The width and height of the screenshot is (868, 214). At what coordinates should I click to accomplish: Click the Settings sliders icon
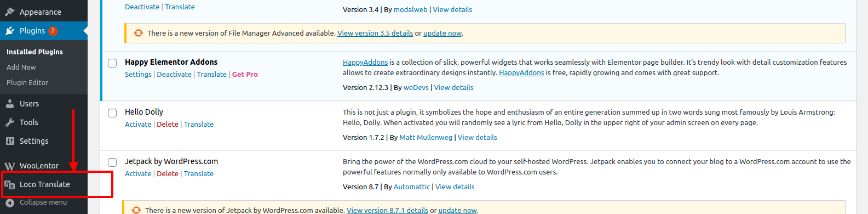pyautogui.click(x=10, y=141)
